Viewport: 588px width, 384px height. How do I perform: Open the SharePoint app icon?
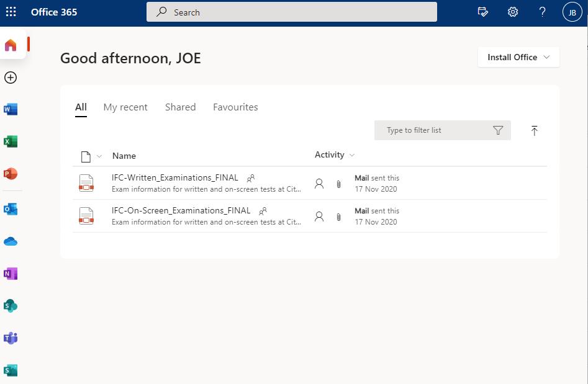11,306
